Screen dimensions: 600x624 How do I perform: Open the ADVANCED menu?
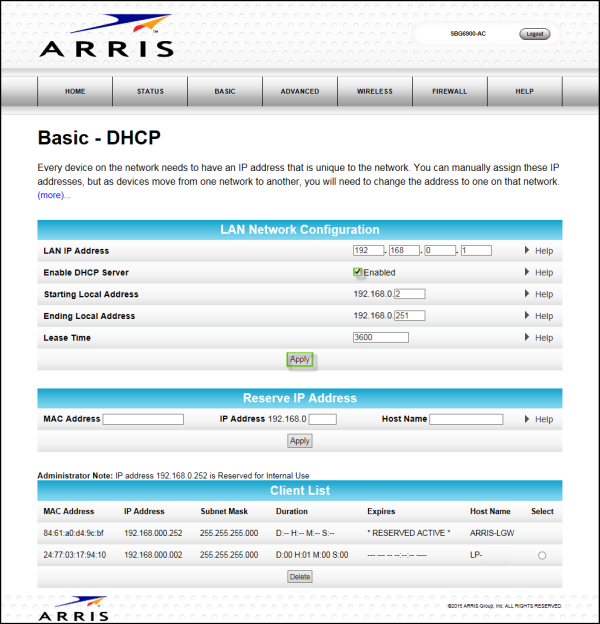(x=300, y=91)
